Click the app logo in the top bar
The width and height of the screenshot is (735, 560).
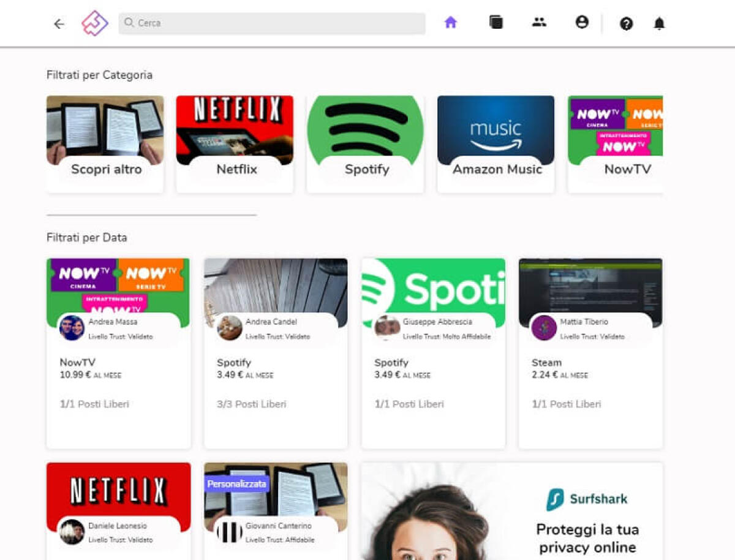point(94,23)
